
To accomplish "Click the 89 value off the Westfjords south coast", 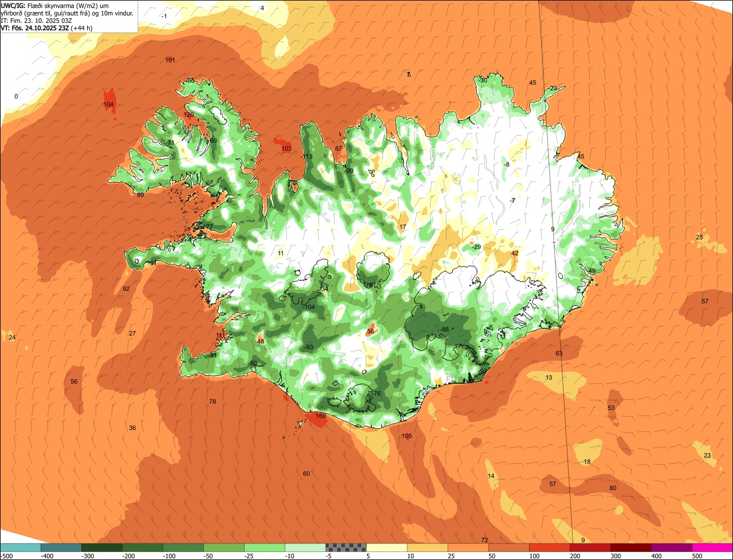I will point(140,195).
